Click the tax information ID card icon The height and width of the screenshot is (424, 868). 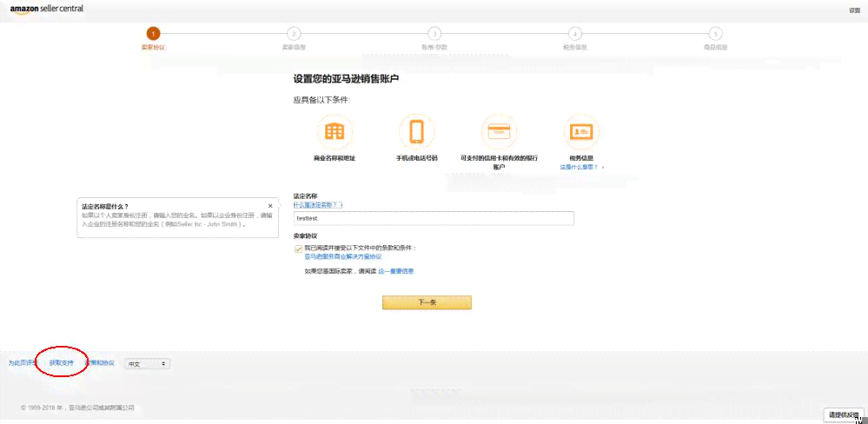coord(581,132)
